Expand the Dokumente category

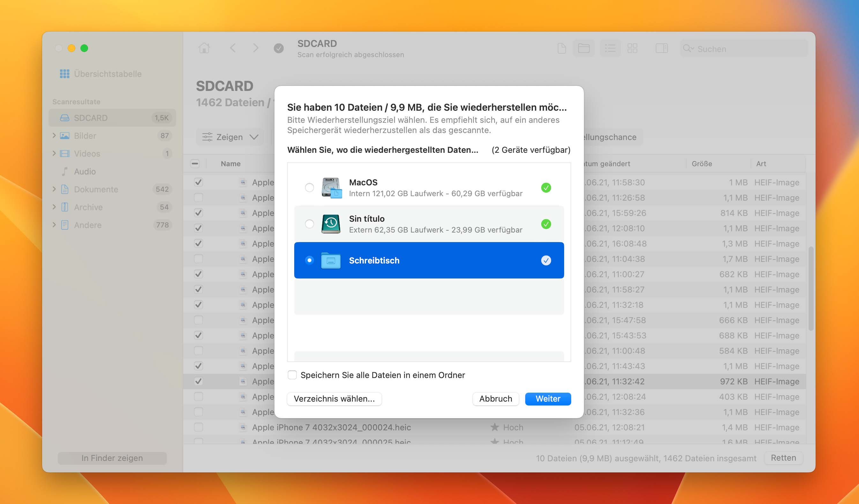(54, 189)
